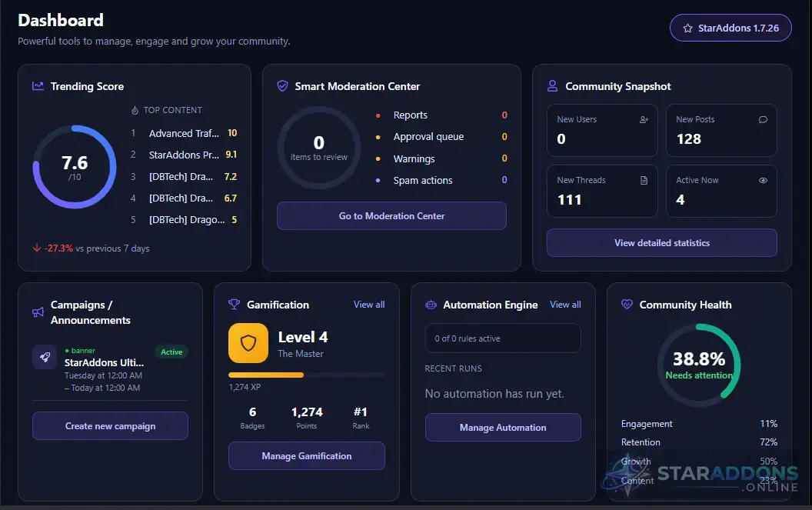This screenshot has width=812, height=510.
Task: Click the green Active status badge
Action: (171, 352)
